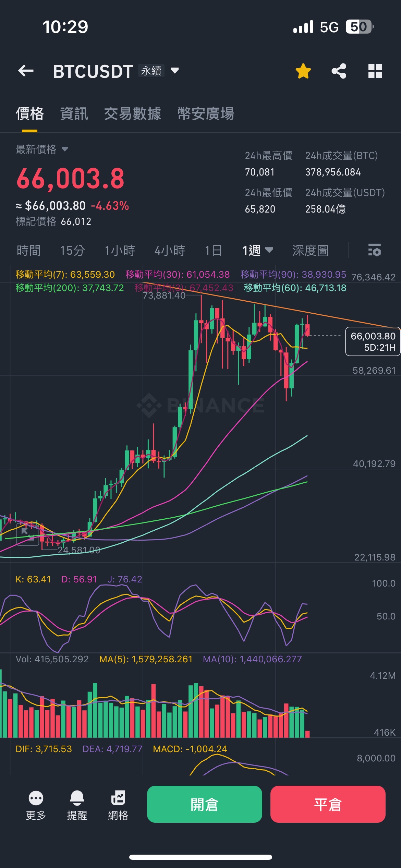Select the 15分 chart interval
The width and height of the screenshot is (401, 868).
[x=73, y=250]
